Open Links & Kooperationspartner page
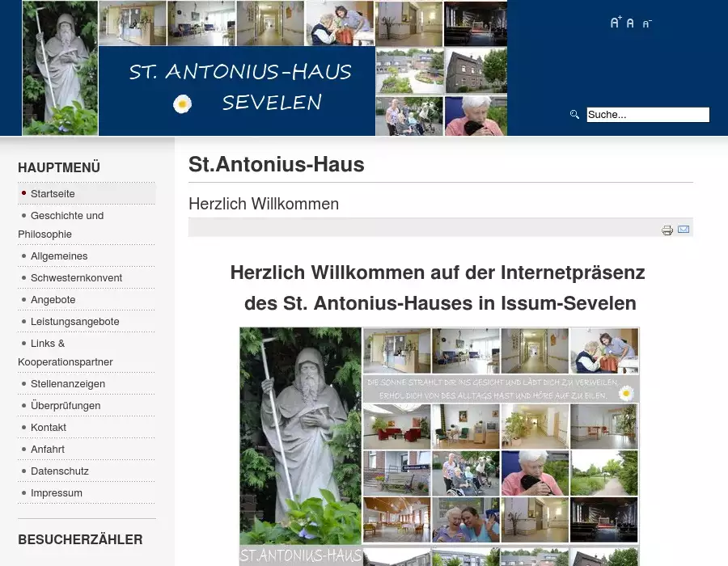This screenshot has width=728, height=566. [48, 344]
